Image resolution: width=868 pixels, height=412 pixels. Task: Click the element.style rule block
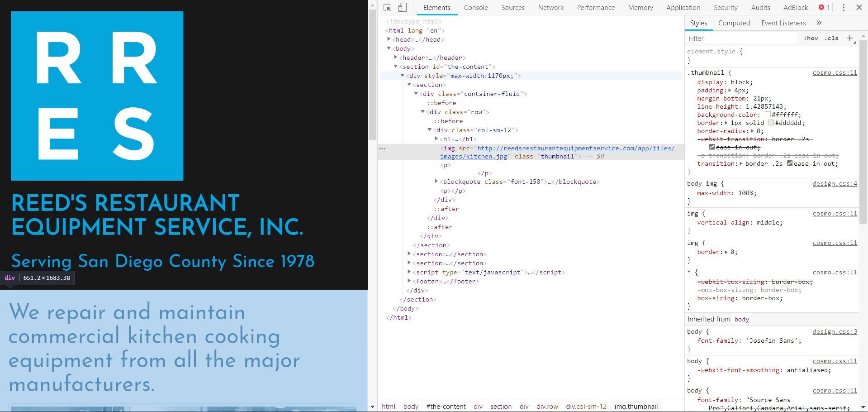pyautogui.click(x=771, y=56)
